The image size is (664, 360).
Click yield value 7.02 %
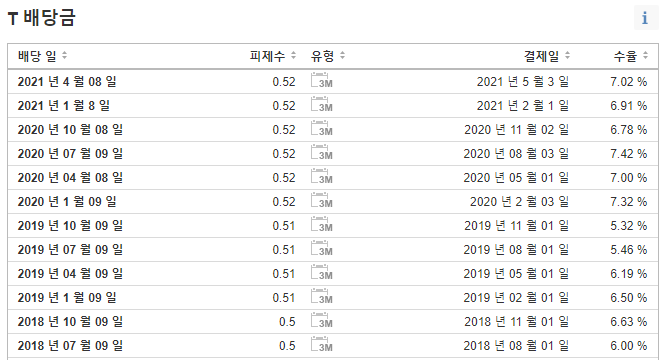tap(629, 81)
